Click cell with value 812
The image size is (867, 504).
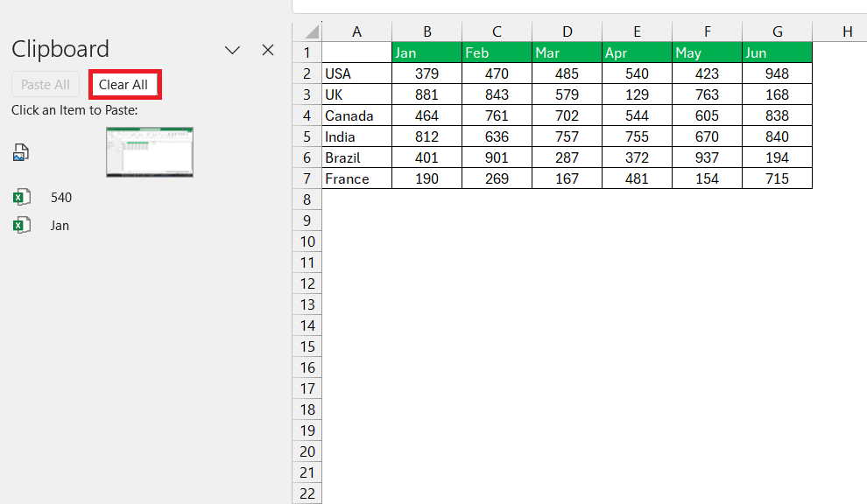pyautogui.click(x=426, y=136)
